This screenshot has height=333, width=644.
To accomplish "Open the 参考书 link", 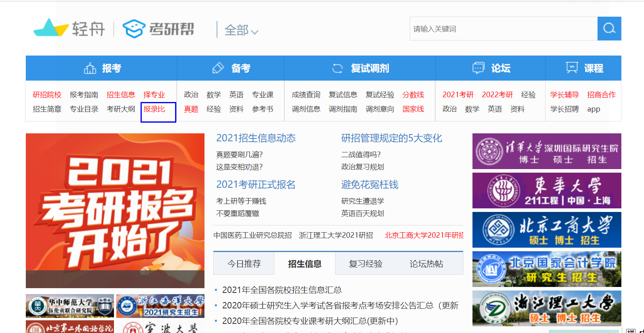I will [x=262, y=109].
